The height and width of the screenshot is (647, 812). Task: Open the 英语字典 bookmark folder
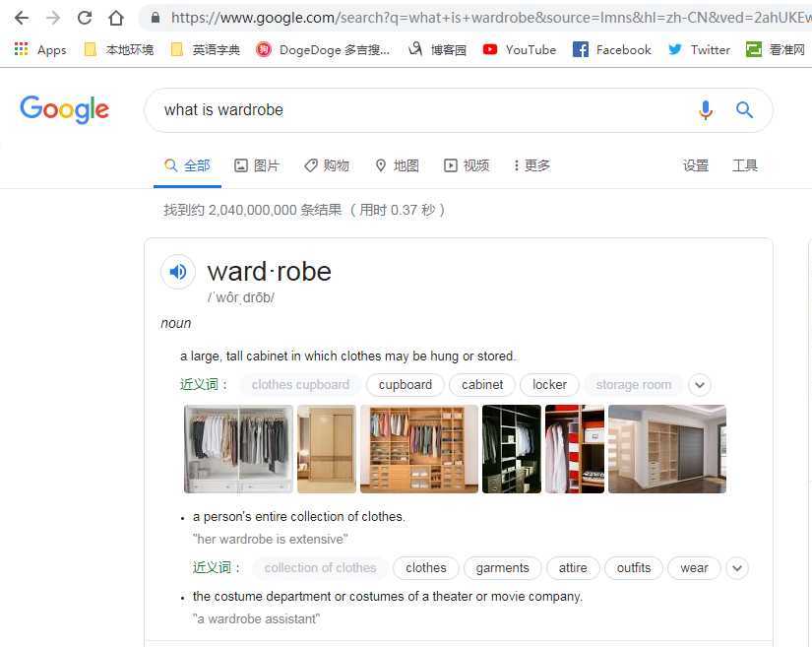pyautogui.click(x=205, y=49)
